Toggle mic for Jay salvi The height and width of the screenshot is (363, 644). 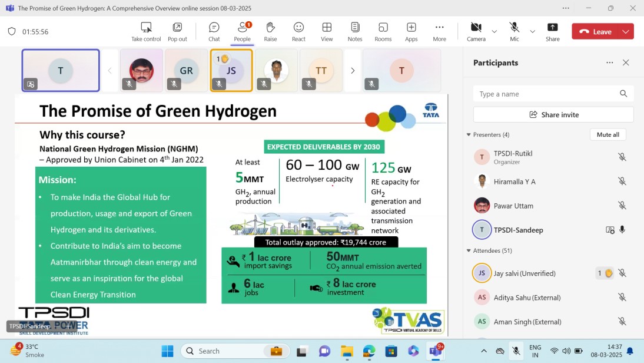pyautogui.click(x=622, y=273)
